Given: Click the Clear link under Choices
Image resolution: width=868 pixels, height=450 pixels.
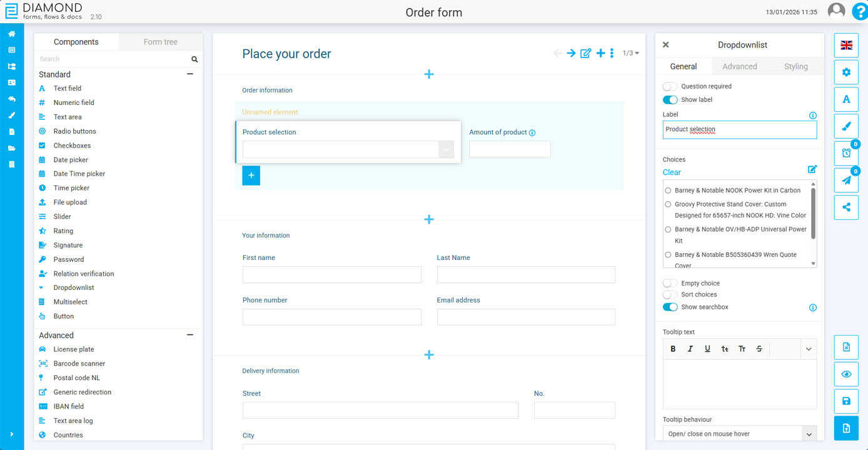Looking at the screenshot, I should tap(672, 172).
